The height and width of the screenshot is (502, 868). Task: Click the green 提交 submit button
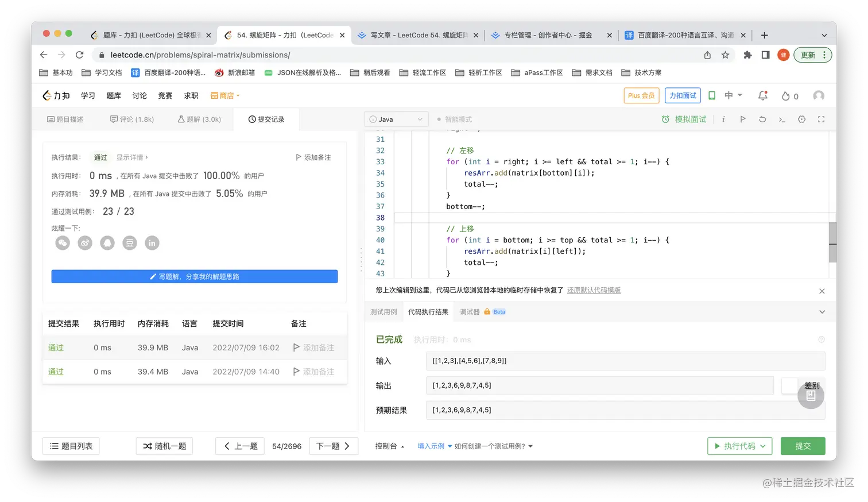pyautogui.click(x=803, y=446)
